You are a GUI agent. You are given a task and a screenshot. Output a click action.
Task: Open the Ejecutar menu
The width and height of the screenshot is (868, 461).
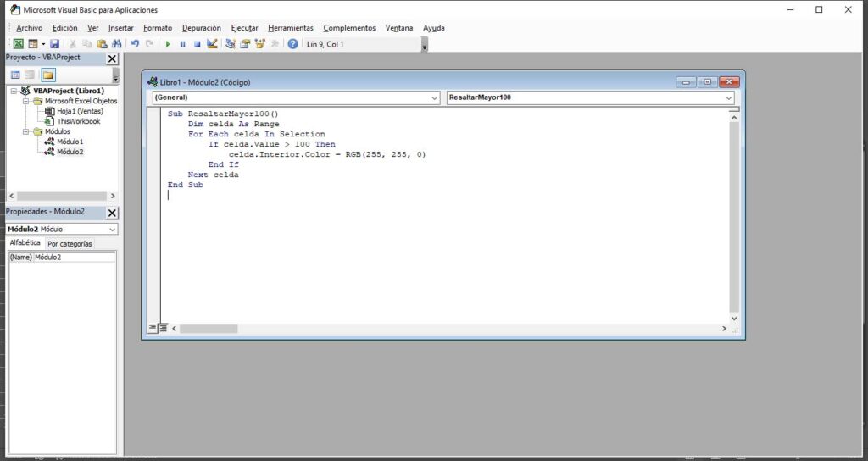pos(244,28)
